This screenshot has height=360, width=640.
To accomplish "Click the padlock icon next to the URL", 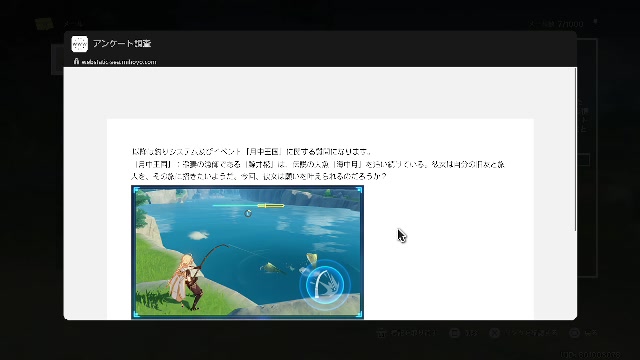I will click(x=76, y=61).
